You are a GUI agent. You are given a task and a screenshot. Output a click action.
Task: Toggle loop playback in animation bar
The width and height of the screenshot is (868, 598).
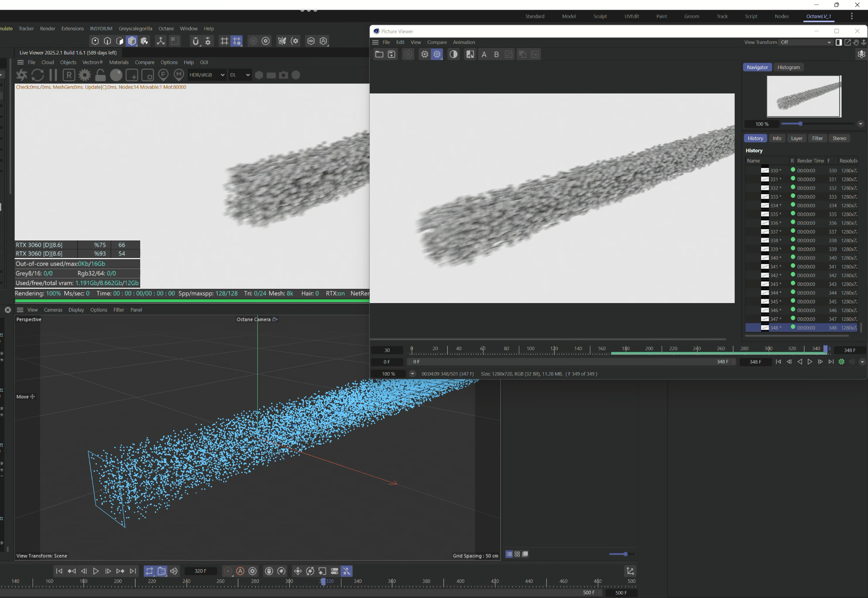(149, 571)
